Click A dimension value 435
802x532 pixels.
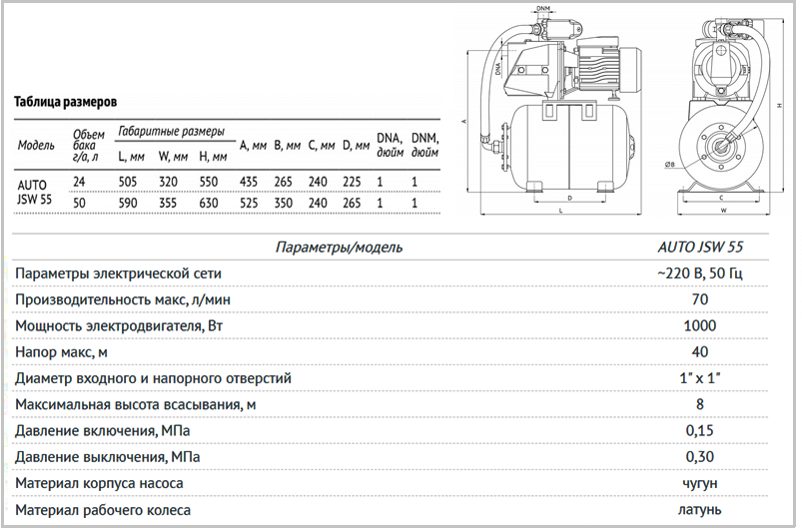(x=249, y=182)
